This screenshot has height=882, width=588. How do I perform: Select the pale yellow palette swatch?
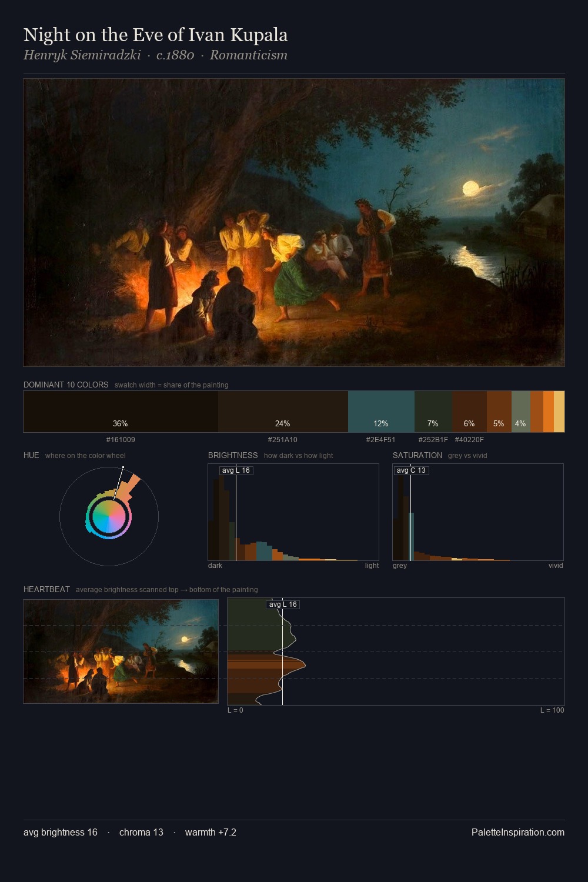tap(559, 412)
